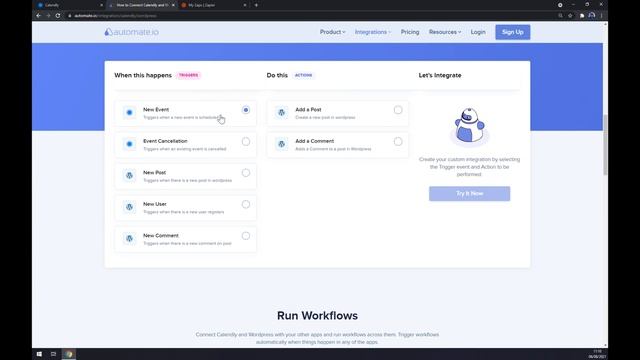Click the browser address bar URL
Screen dimensions: 640x360
116,16
